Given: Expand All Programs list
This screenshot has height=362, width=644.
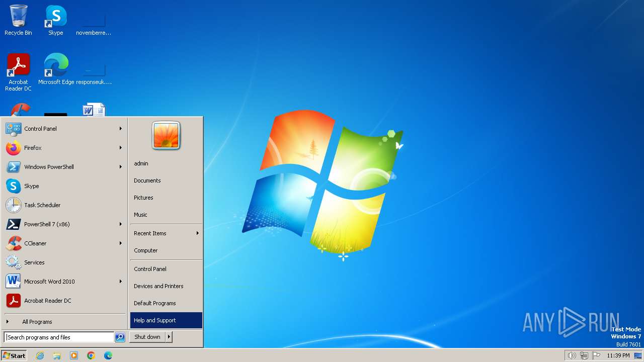Looking at the screenshot, I should click(64, 322).
